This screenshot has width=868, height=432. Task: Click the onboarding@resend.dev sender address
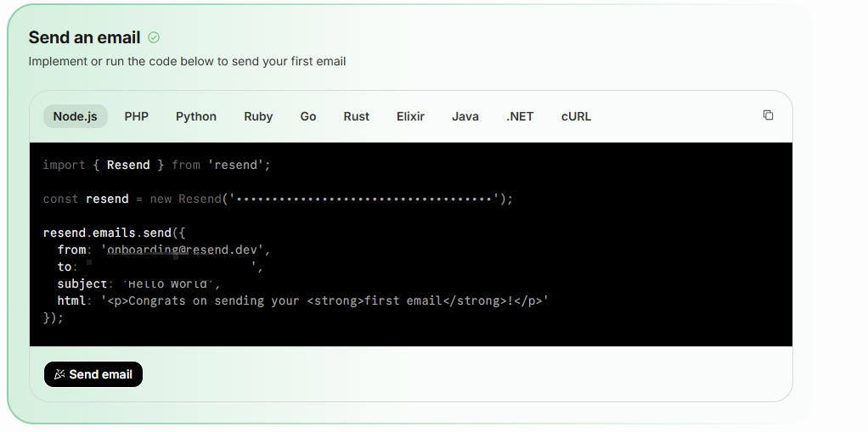[185, 250]
